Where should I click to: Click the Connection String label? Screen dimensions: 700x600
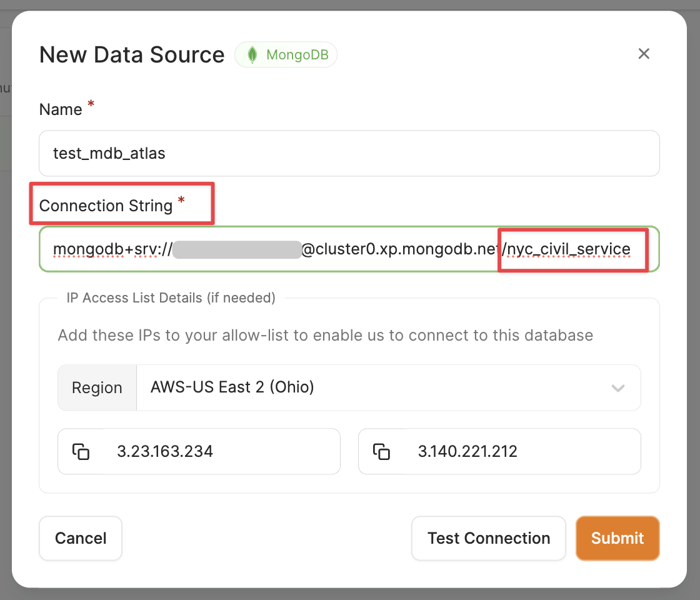pos(106,206)
